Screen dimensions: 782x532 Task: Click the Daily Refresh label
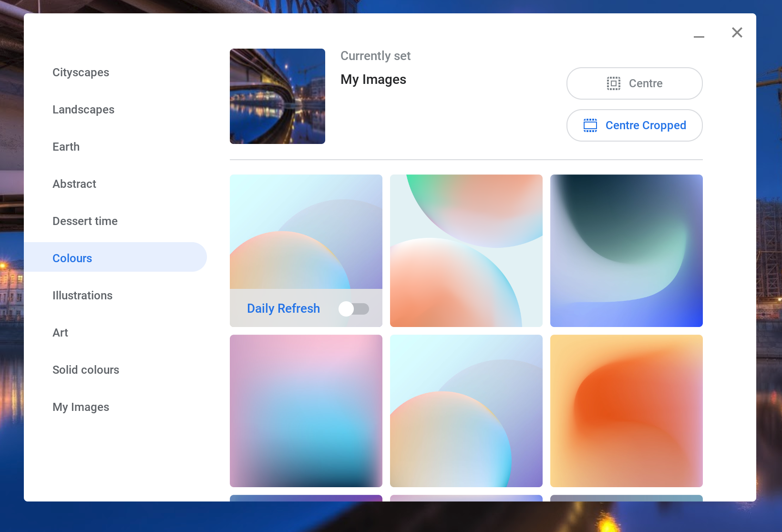283,308
